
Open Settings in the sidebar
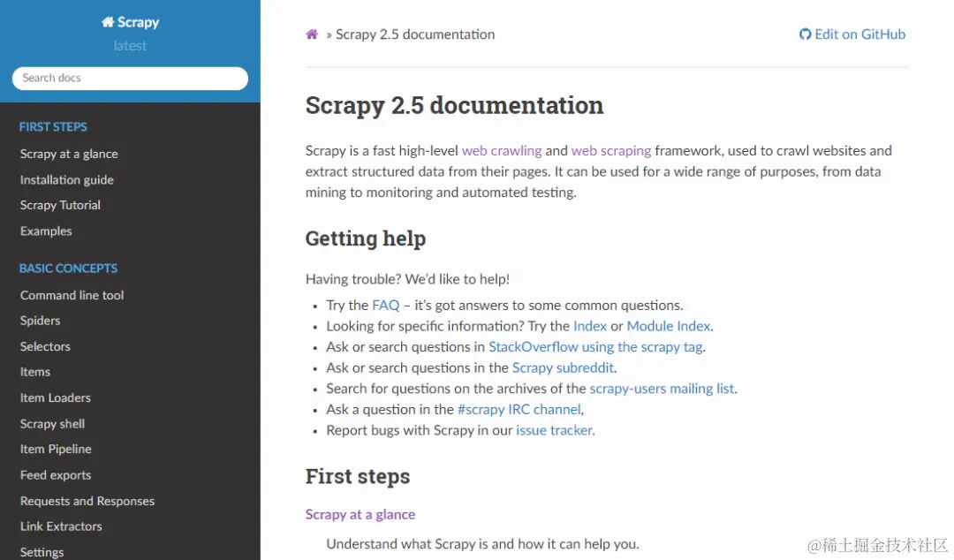click(x=42, y=552)
